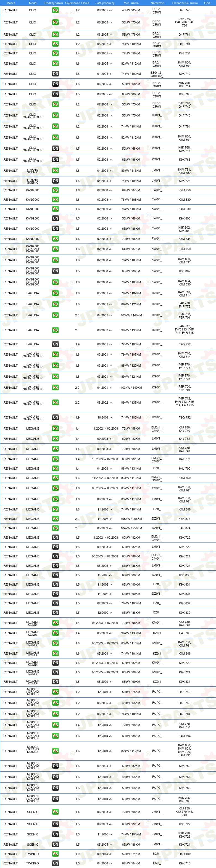
Task: Click the '01.2004 ->' production date cell
Action: tap(104, 74)
